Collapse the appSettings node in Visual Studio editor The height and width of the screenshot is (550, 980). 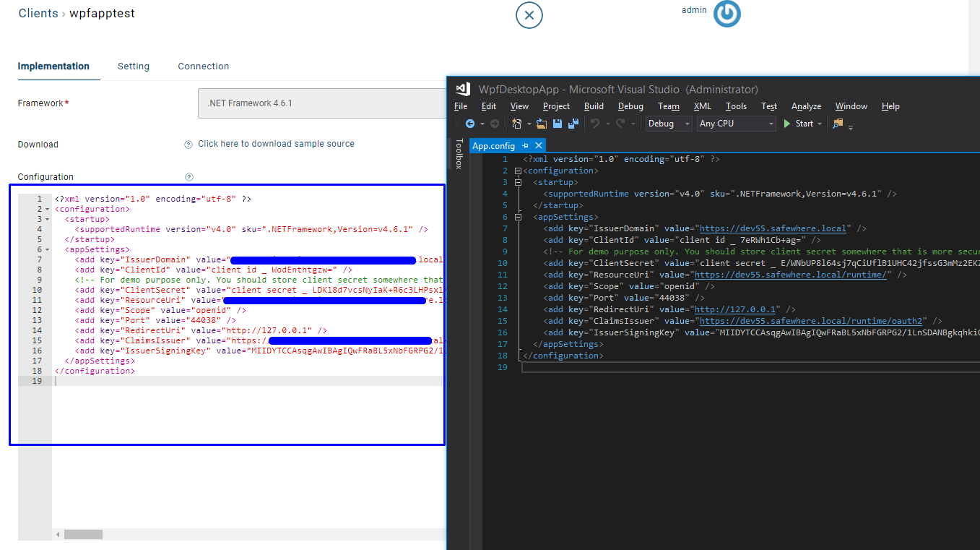519,217
